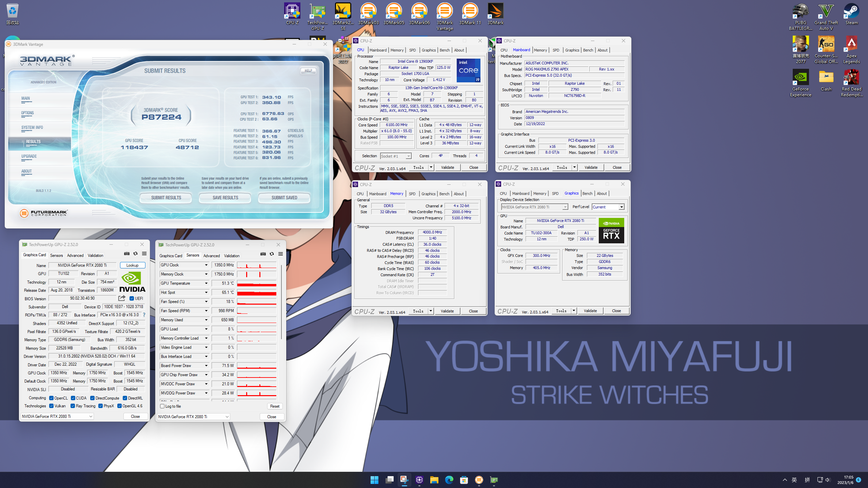This screenshot has width=868, height=488.
Task: Select SYSTEM INFO in 3DMark Vantage menu
Action: pyautogui.click(x=32, y=128)
